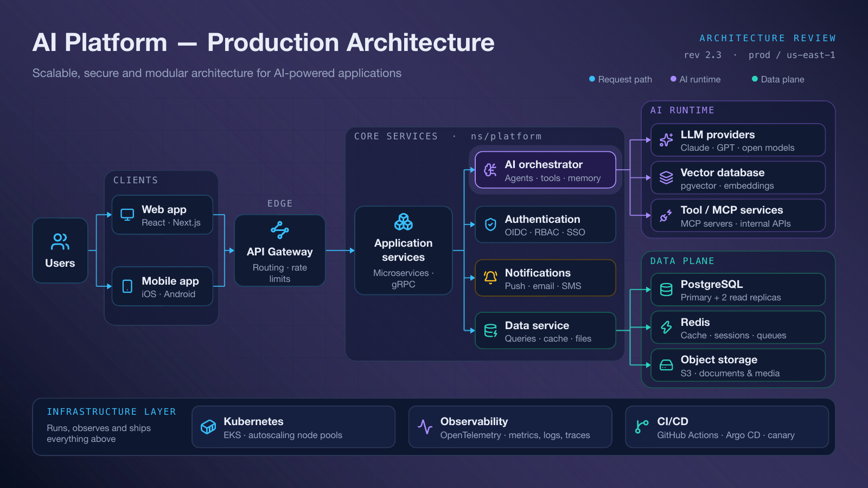Select the 'PostgreSQL' title text

tap(712, 284)
